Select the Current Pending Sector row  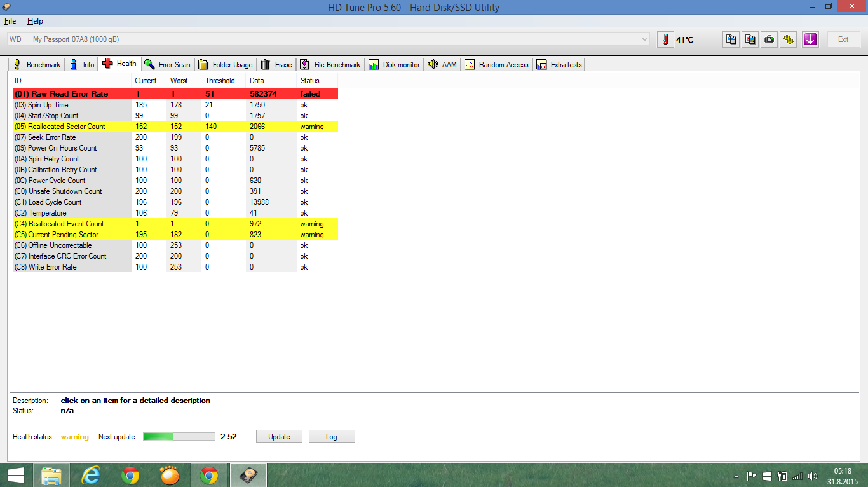176,235
